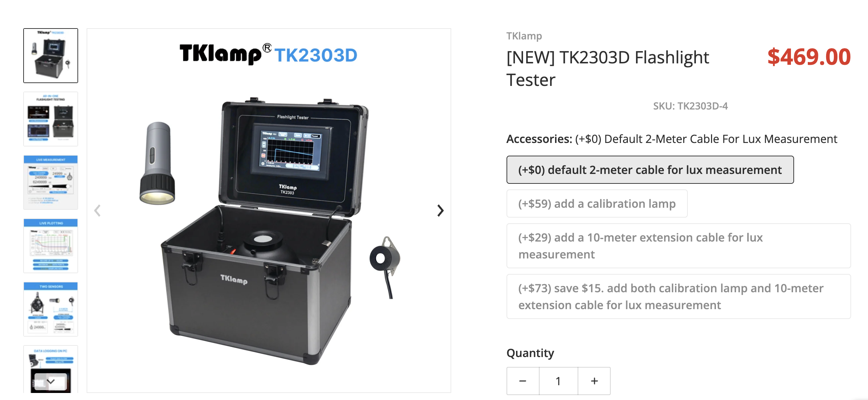Screen dimensions: 868x400
Task: View the first product case thumbnail
Action: click(x=51, y=56)
